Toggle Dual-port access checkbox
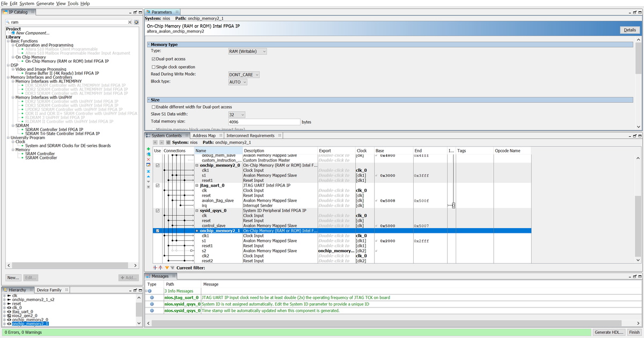Image resolution: width=644 pixels, height=338 pixels. point(153,58)
